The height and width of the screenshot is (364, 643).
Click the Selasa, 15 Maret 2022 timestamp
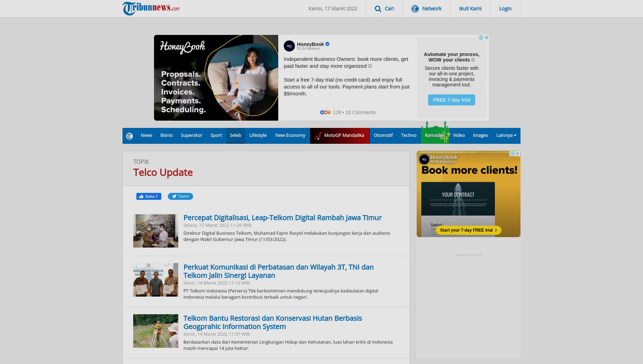pos(217,225)
